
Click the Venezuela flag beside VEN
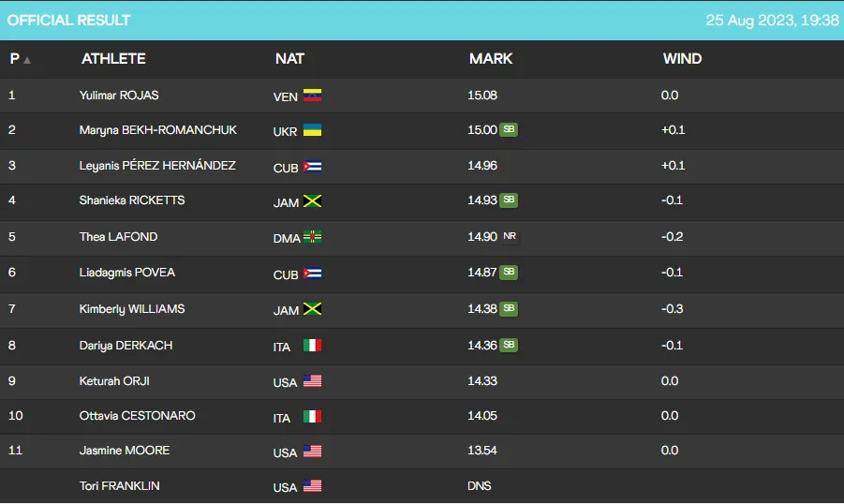(312, 96)
